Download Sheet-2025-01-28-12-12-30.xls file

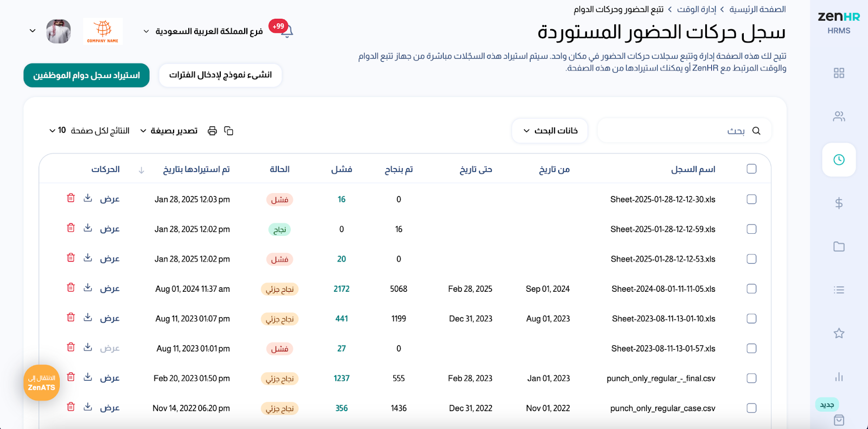tap(87, 198)
